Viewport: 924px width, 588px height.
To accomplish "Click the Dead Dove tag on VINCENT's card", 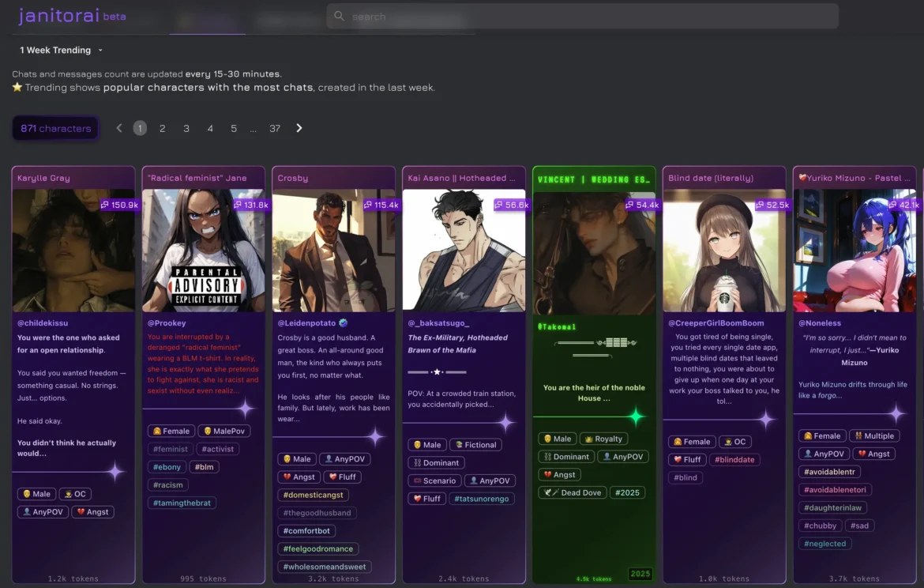I will coord(571,492).
